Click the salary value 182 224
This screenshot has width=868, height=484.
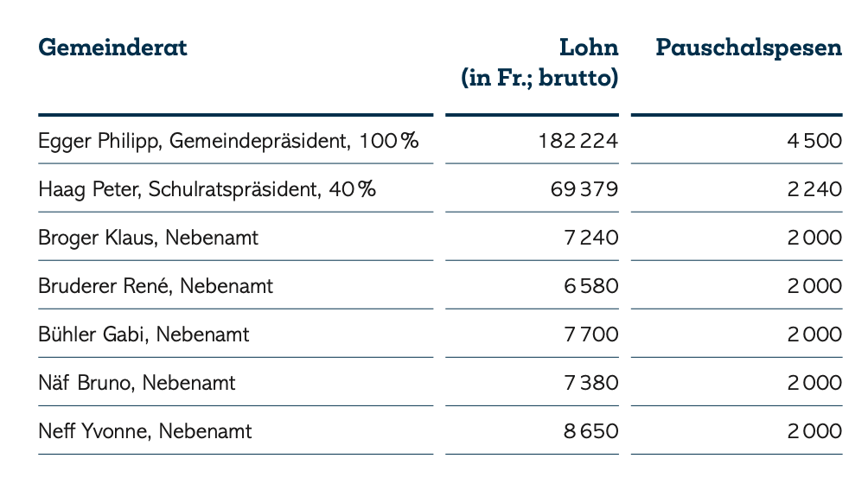point(578,140)
